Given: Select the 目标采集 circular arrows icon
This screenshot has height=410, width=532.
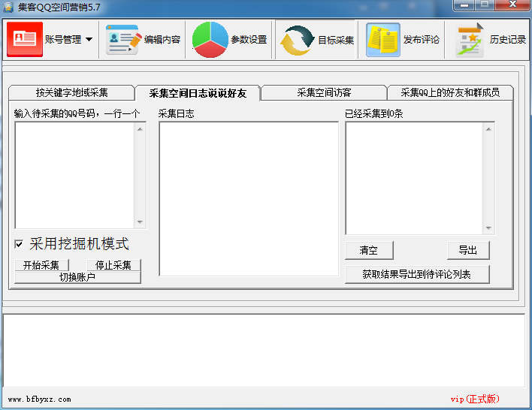Looking at the screenshot, I should (x=297, y=40).
